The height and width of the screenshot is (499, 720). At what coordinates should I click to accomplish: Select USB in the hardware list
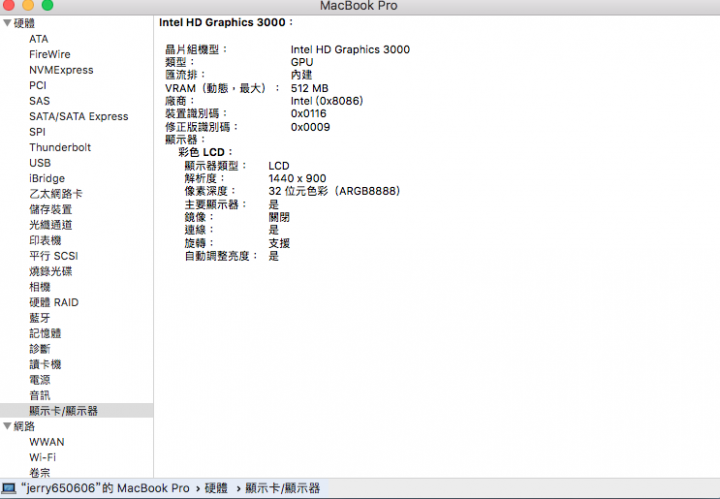tap(40, 163)
